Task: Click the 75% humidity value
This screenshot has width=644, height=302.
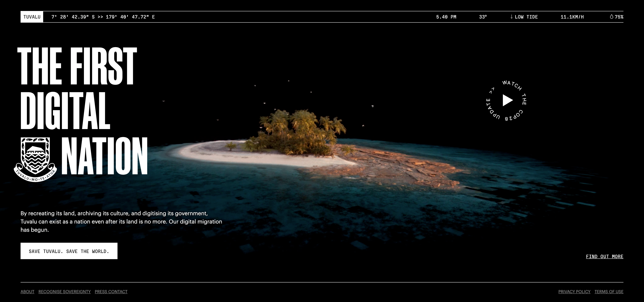Action: click(619, 17)
